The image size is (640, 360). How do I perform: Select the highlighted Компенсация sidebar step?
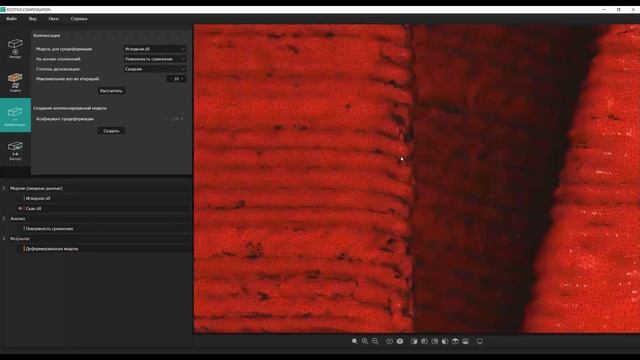click(x=15, y=115)
